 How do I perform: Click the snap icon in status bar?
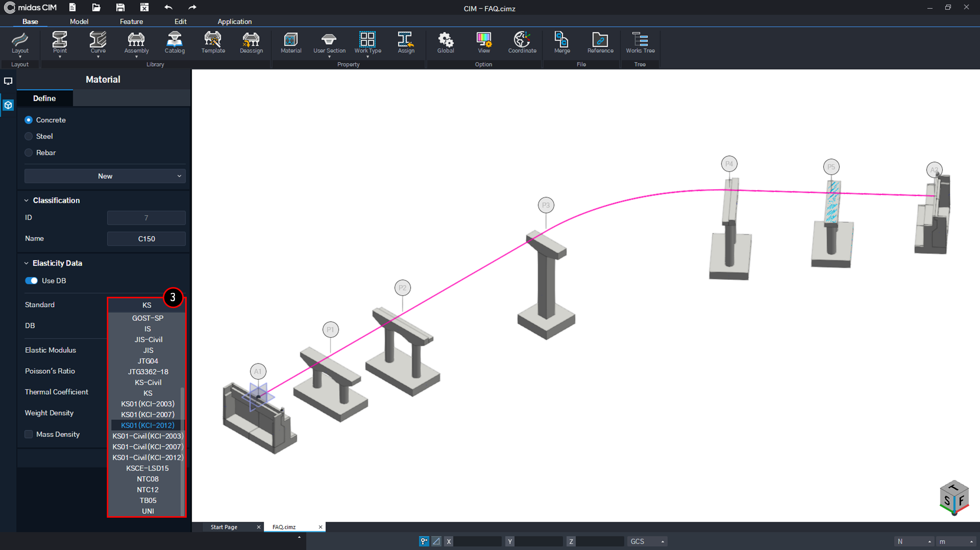[x=424, y=541]
